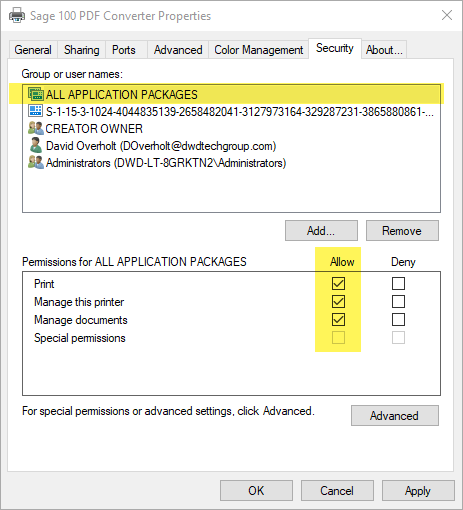Click disabled Deny box for Special permissions
Screen dimensions: 463x510
pos(398,338)
